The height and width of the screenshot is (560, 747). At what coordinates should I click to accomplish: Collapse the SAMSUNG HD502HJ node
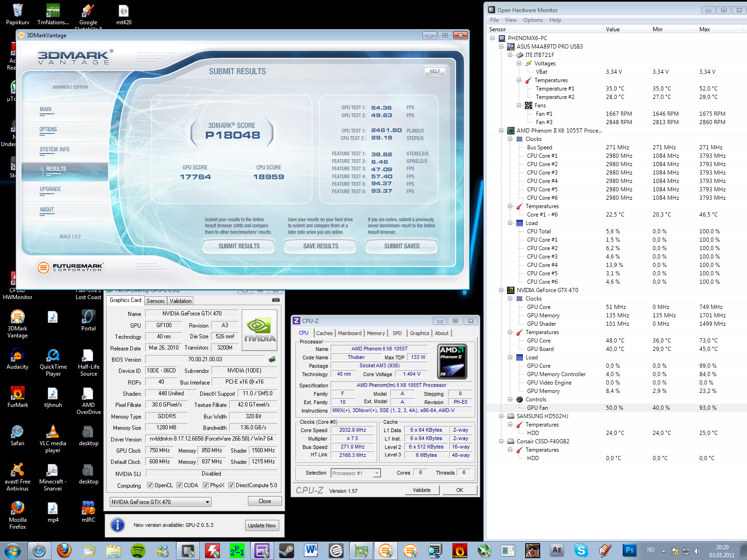click(x=501, y=416)
